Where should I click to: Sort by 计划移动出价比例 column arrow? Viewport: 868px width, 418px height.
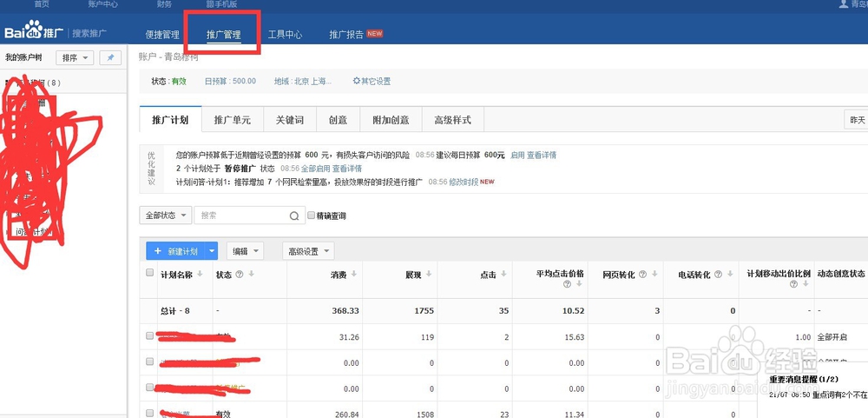tap(806, 284)
